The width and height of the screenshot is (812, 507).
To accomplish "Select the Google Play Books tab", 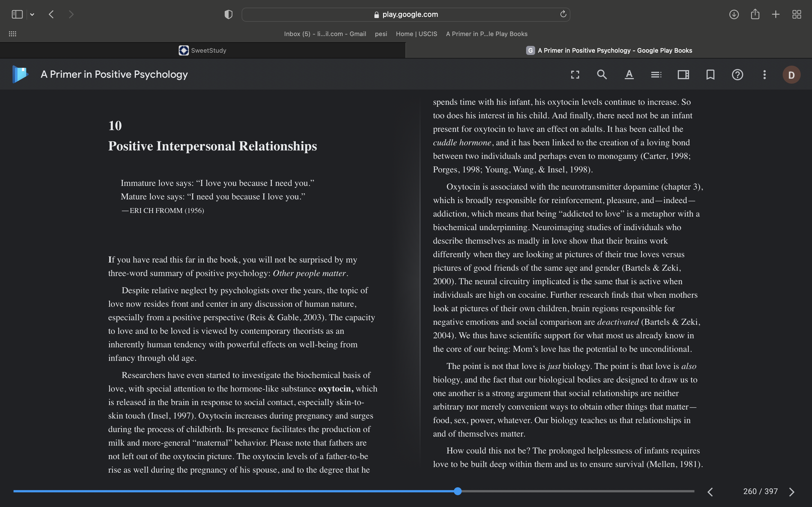I will pos(609,50).
